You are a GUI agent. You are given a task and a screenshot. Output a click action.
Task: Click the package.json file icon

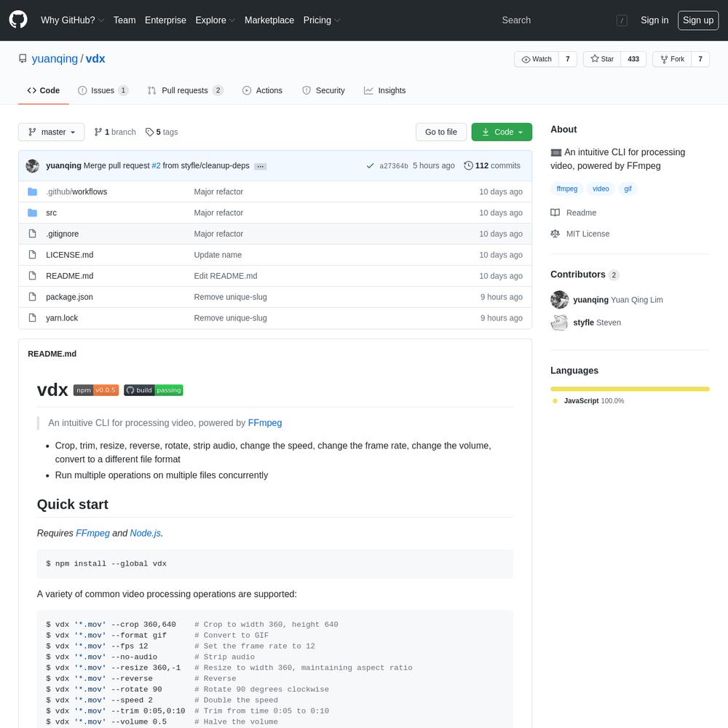tap(32, 297)
